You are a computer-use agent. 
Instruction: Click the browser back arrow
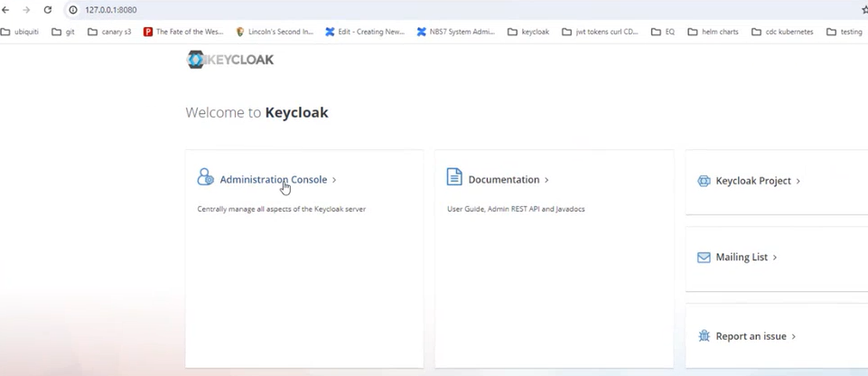tap(5, 10)
